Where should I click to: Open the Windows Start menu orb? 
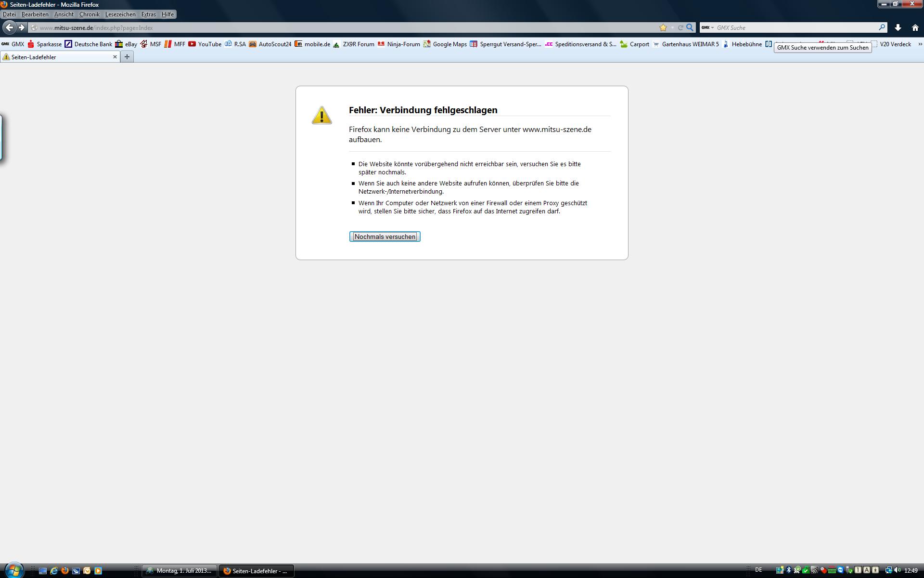tap(13, 570)
